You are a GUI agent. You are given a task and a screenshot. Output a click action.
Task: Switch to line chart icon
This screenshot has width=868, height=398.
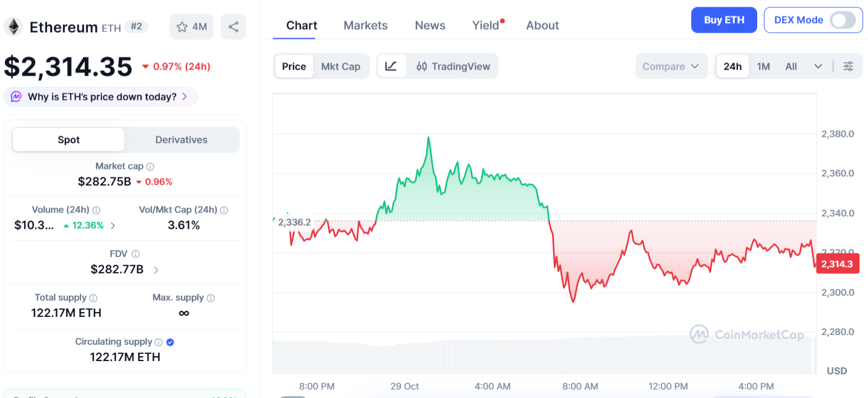point(392,67)
